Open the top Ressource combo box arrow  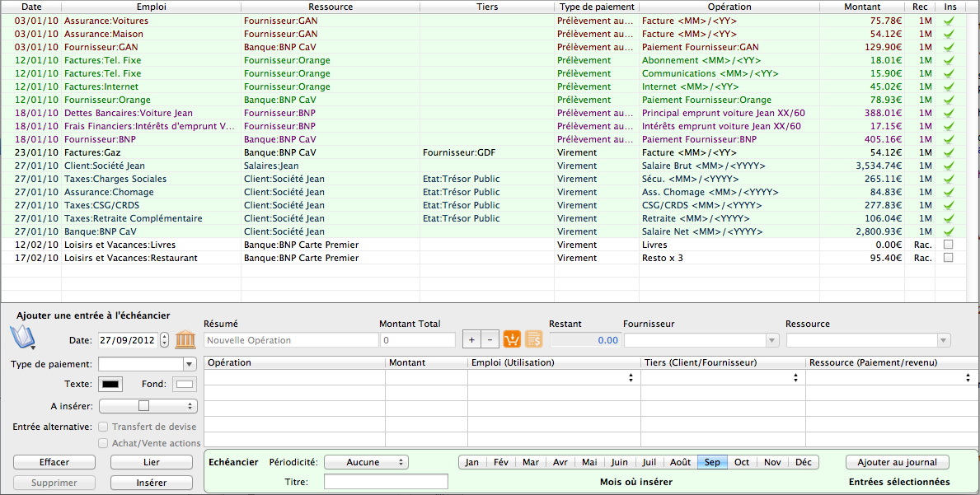tap(944, 340)
